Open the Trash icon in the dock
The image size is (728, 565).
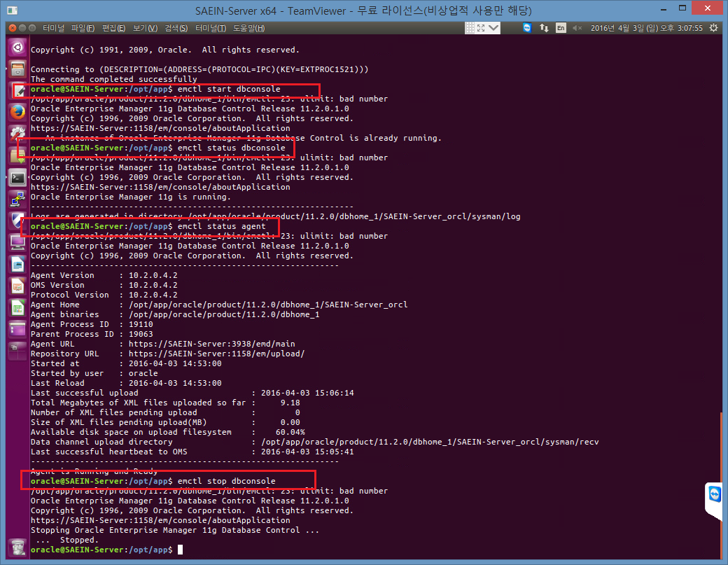pos(17,546)
